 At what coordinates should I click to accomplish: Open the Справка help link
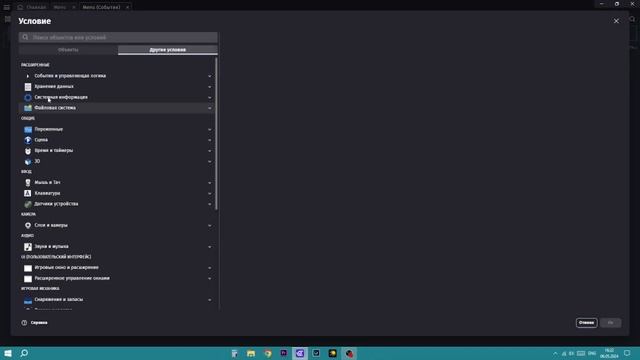click(39, 322)
